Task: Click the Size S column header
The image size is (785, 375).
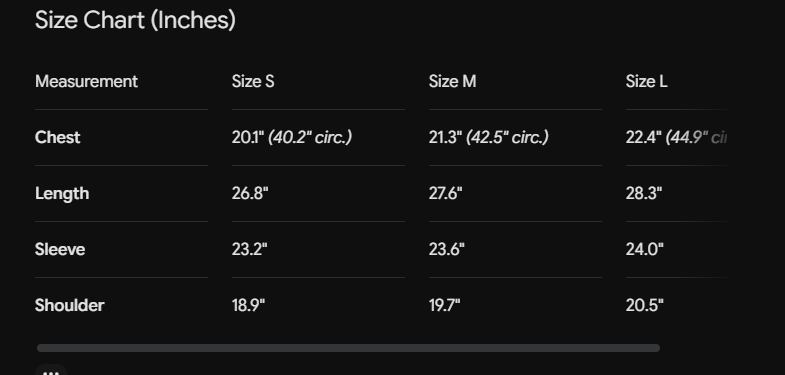Action: (x=253, y=82)
